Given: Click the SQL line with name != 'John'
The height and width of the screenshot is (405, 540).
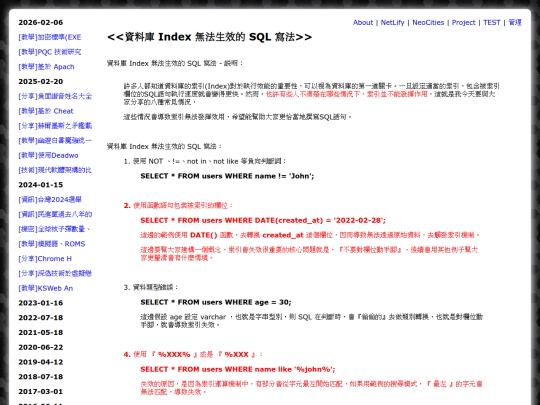Looking at the screenshot, I should click(x=227, y=176).
